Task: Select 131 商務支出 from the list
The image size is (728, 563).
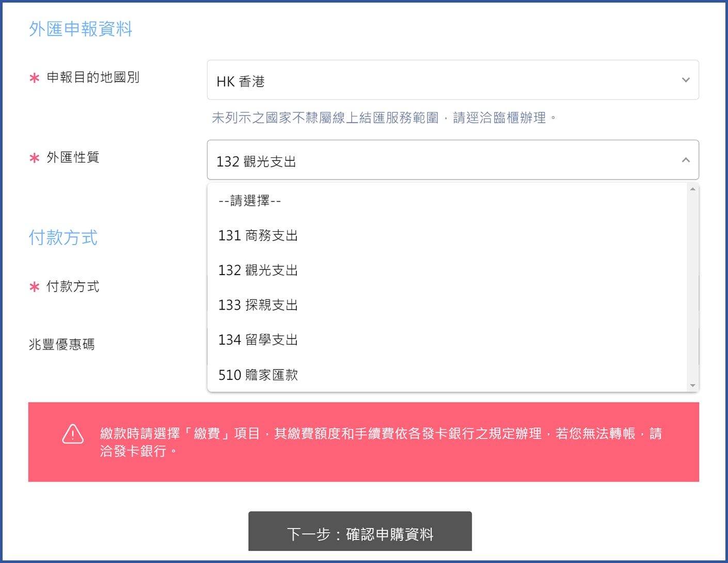Action: tap(258, 236)
